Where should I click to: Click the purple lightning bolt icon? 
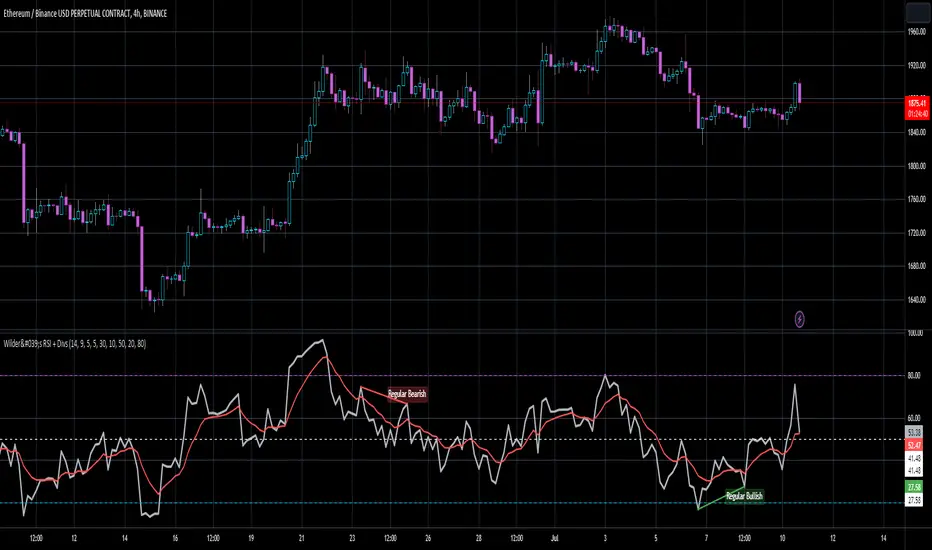[x=799, y=319]
